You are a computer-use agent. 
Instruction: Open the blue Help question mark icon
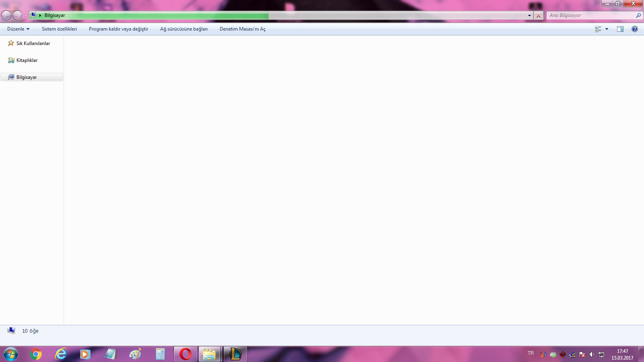[635, 29]
